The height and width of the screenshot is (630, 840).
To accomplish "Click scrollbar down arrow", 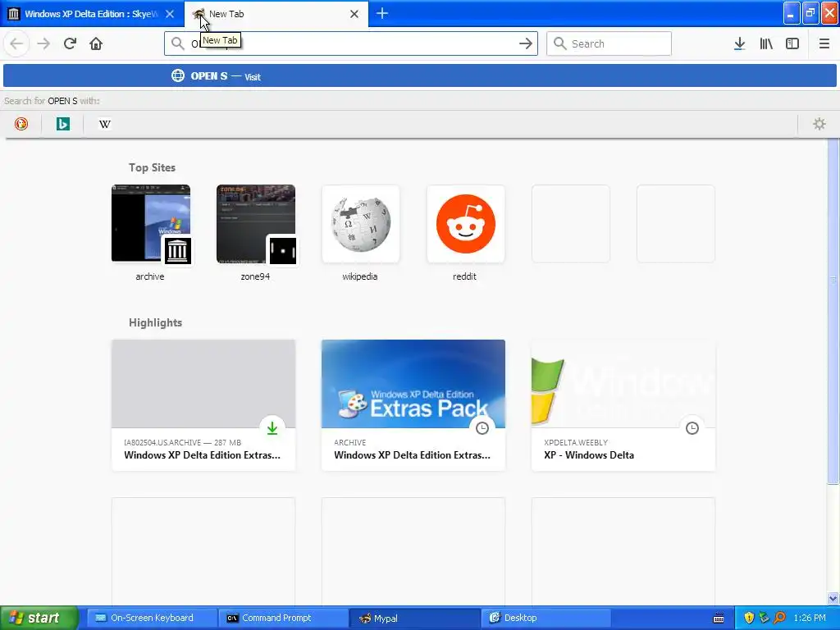I will 833,598.
